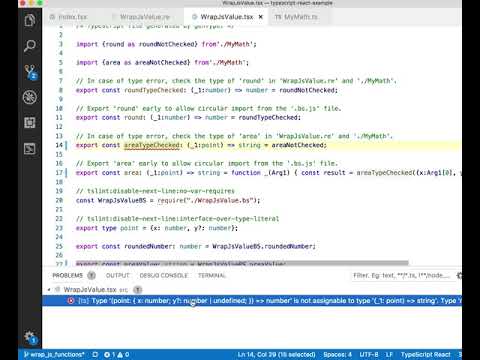Click 'WrapJsValueBS' on line 20

(x=122, y=201)
